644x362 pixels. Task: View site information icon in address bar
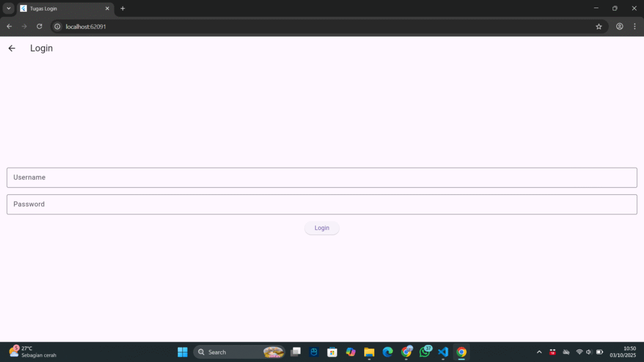tap(57, 26)
